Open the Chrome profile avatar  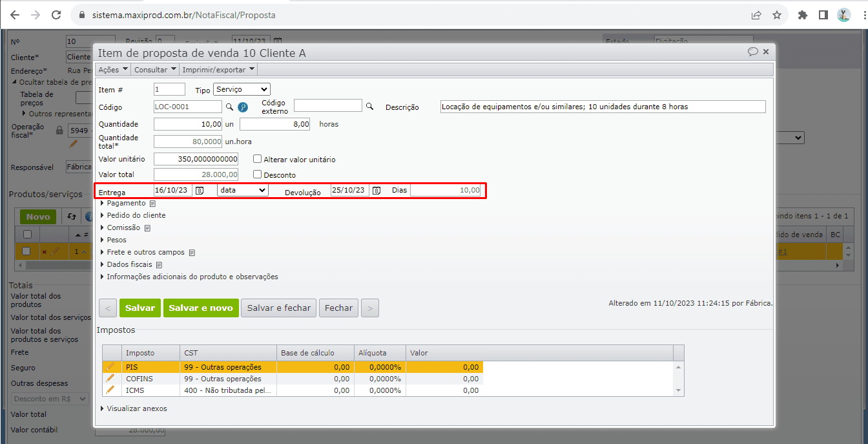point(844,14)
